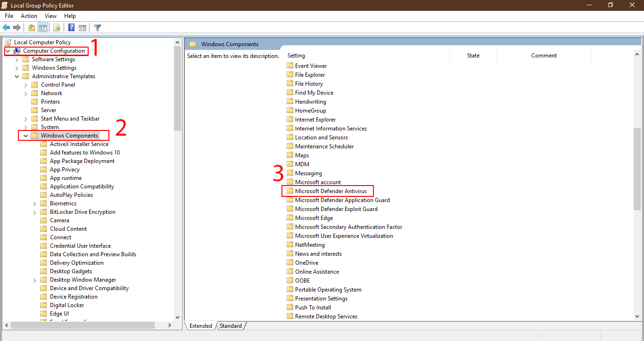Select App Privacy in the tree
This screenshot has width=644, height=341.
point(65,170)
